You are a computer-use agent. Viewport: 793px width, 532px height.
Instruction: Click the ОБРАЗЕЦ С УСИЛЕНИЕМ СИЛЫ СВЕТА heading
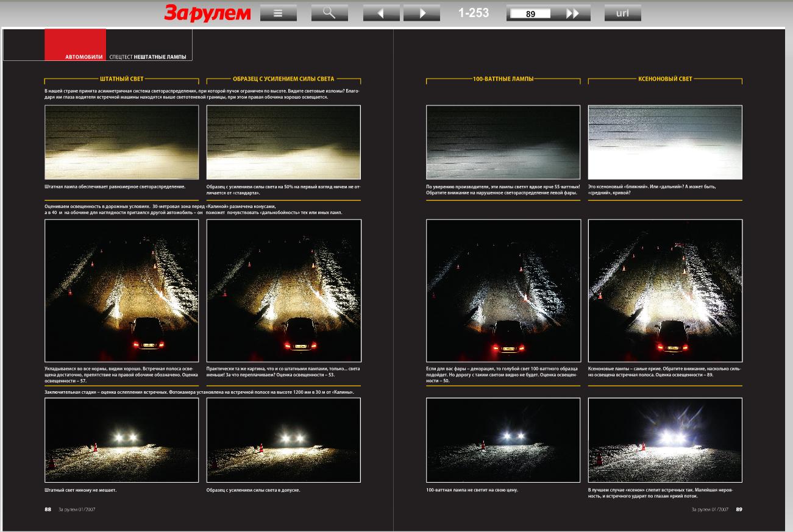[283, 79]
